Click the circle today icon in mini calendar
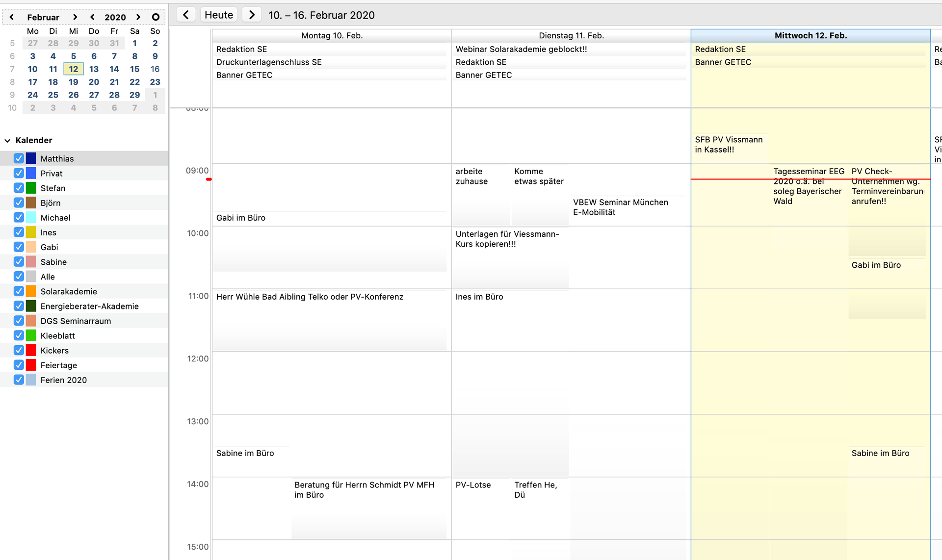942x560 pixels. point(156,17)
